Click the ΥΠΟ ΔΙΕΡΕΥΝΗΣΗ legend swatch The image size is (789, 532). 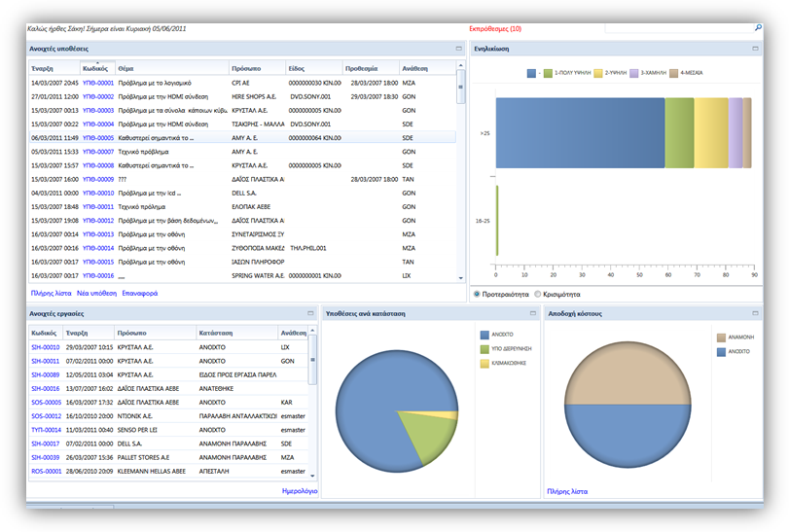click(x=484, y=349)
